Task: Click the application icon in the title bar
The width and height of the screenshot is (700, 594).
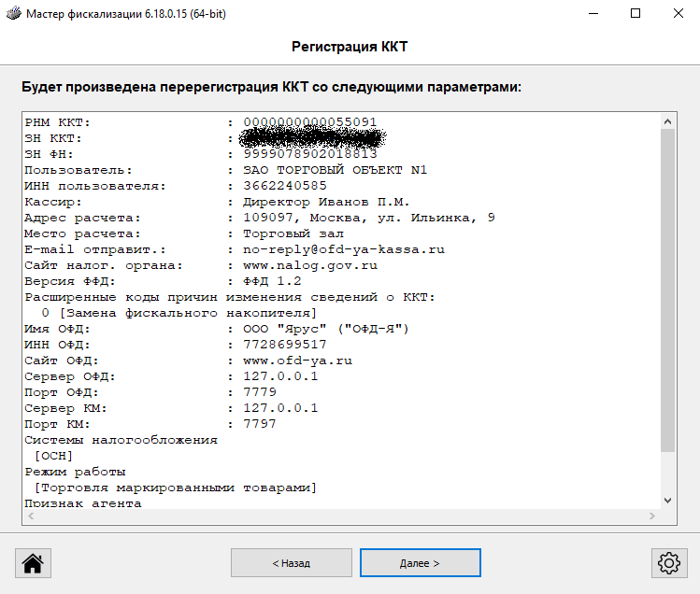Action: 13,14
